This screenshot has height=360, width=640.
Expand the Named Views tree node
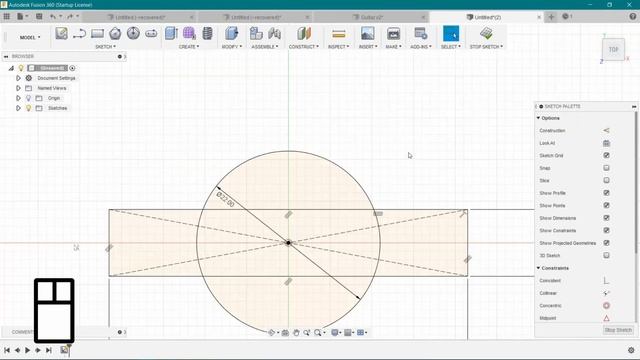coord(18,88)
